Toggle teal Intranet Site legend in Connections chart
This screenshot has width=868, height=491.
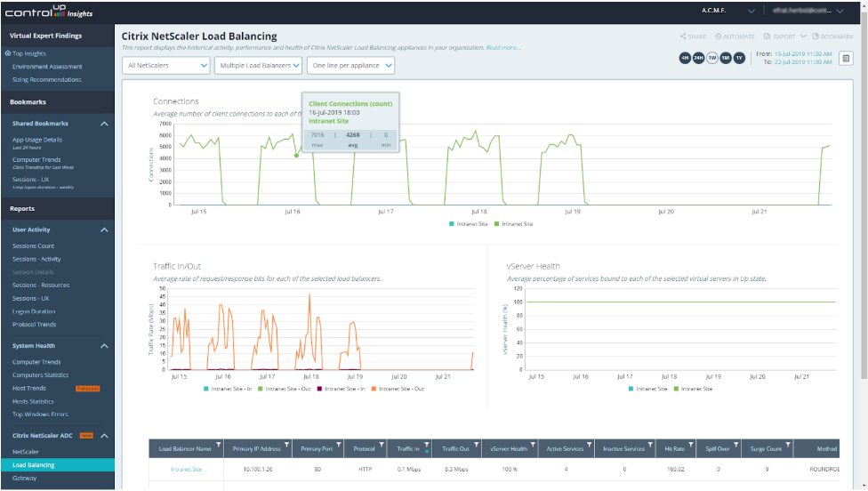[469, 224]
